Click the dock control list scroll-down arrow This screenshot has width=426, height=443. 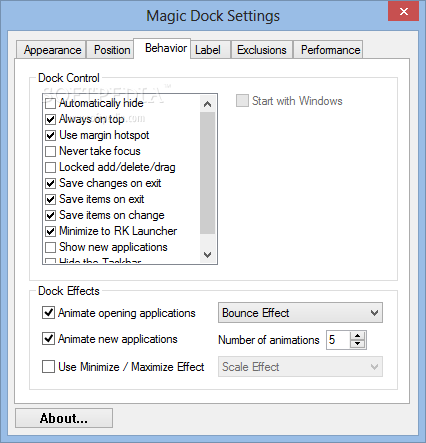pyautogui.click(x=207, y=255)
